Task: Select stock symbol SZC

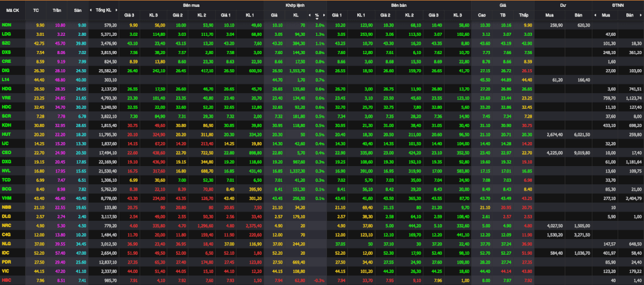Action: pos(6,43)
